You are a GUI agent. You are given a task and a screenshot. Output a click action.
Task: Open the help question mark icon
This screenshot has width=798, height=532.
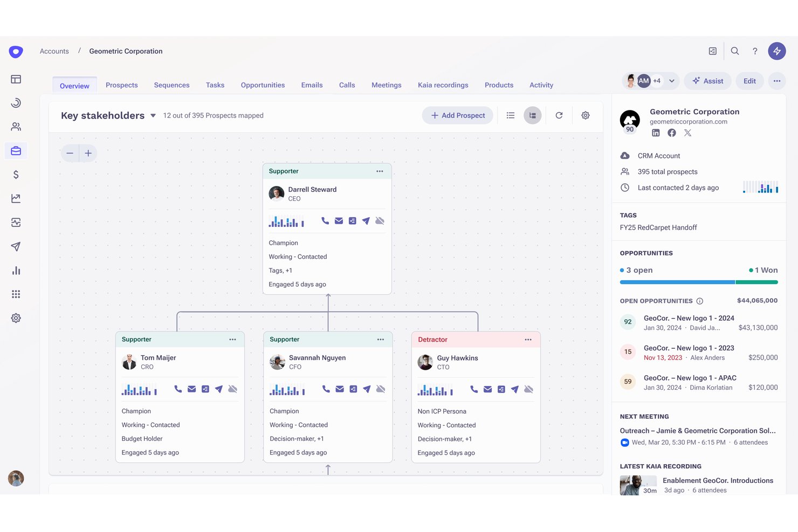[x=755, y=51]
